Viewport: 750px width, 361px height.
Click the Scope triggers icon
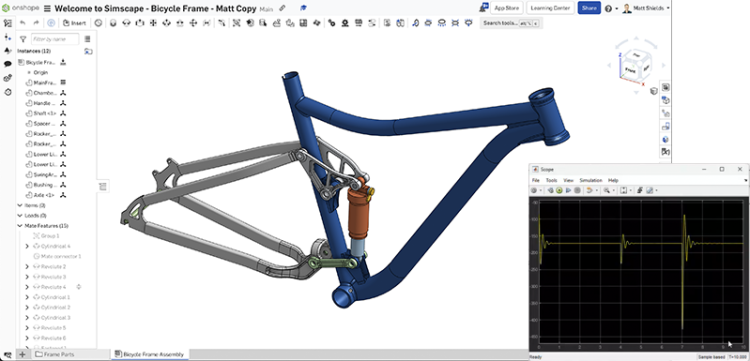click(640, 190)
